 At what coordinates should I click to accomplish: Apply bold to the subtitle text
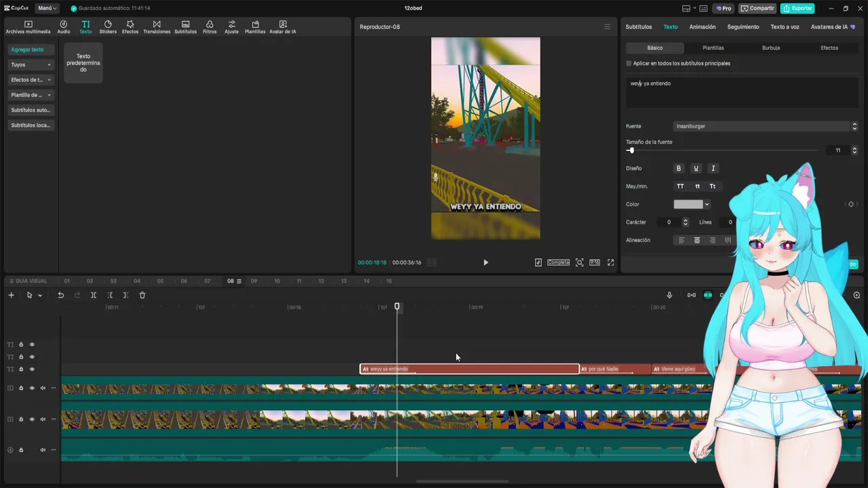click(x=679, y=168)
